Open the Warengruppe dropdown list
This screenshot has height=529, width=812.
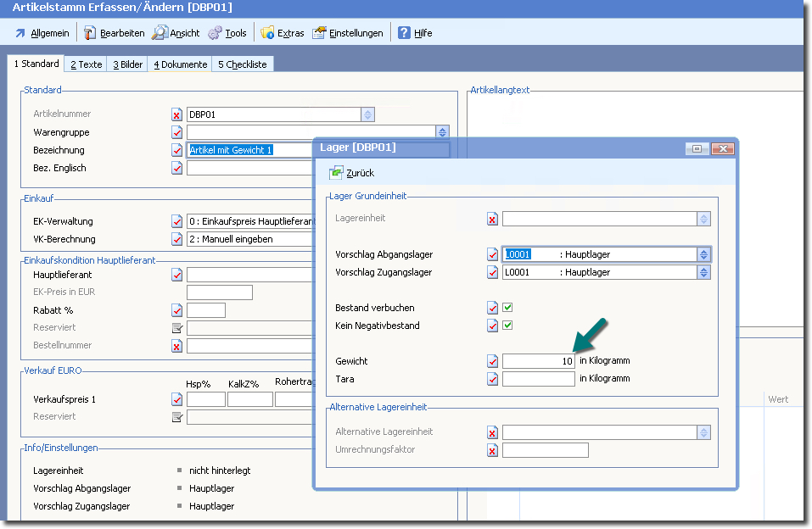[442, 132]
